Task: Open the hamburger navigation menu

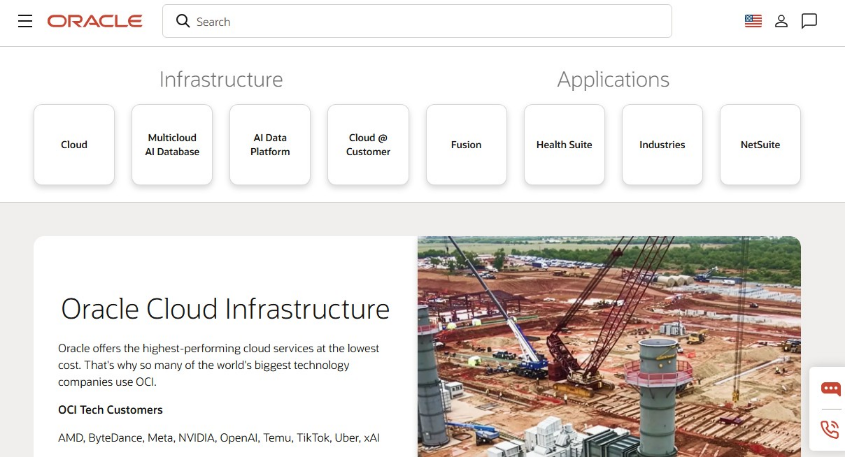Action: point(25,21)
